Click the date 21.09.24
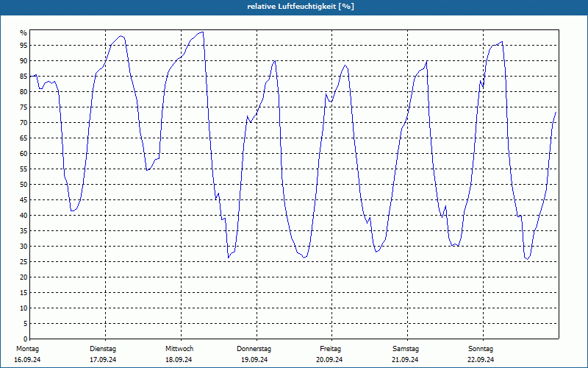The image size is (588, 368). (406, 360)
